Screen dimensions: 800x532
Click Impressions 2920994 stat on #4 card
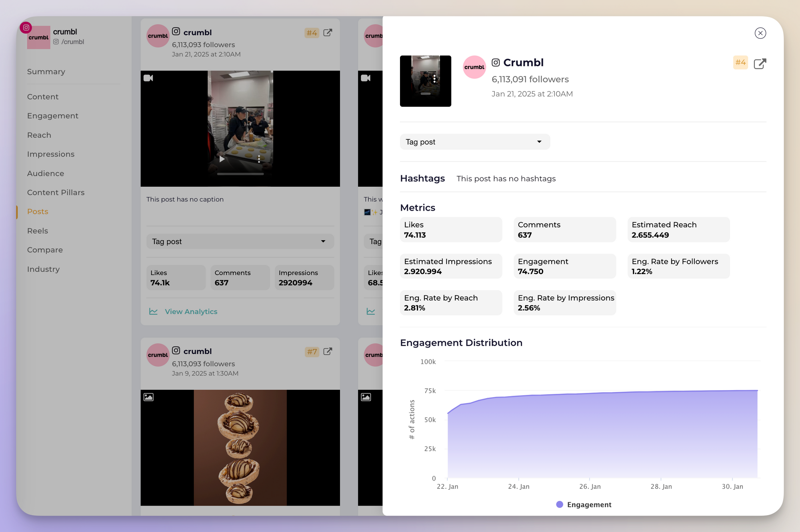click(304, 277)
